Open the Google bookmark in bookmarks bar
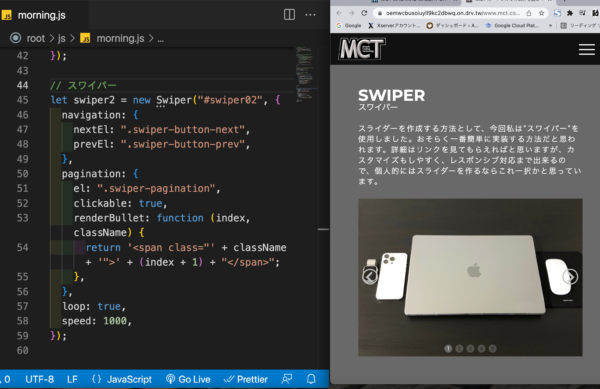 click(349, 26)
